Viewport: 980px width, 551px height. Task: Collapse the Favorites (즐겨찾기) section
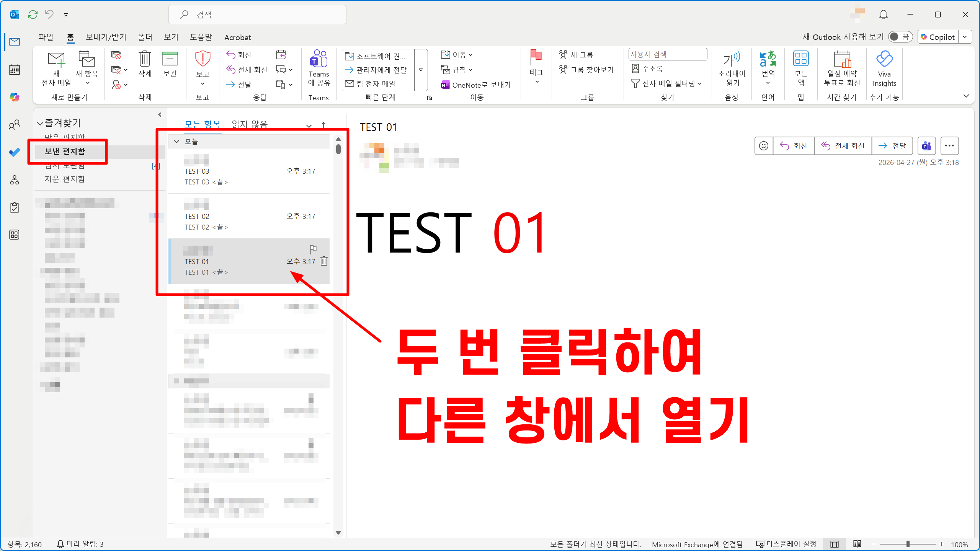click(x=40, y=123)
